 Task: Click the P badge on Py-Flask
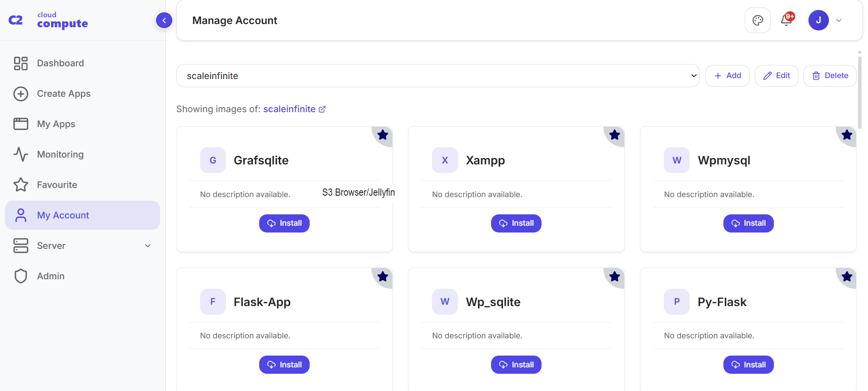coord(677,302)
